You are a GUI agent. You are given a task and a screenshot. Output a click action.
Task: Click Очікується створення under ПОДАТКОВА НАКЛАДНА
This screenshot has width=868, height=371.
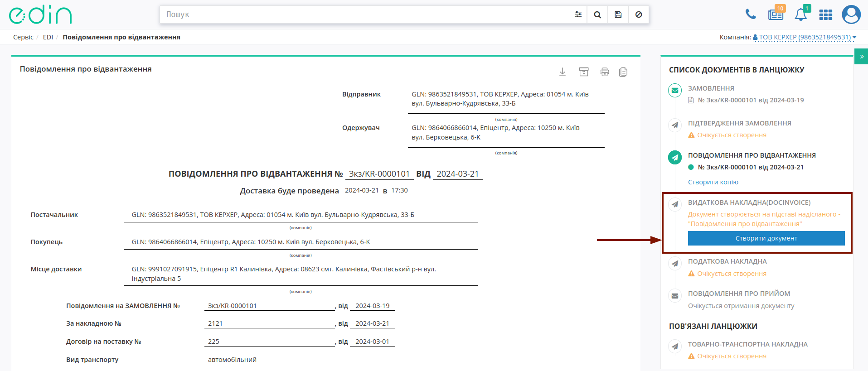point(732,274)
